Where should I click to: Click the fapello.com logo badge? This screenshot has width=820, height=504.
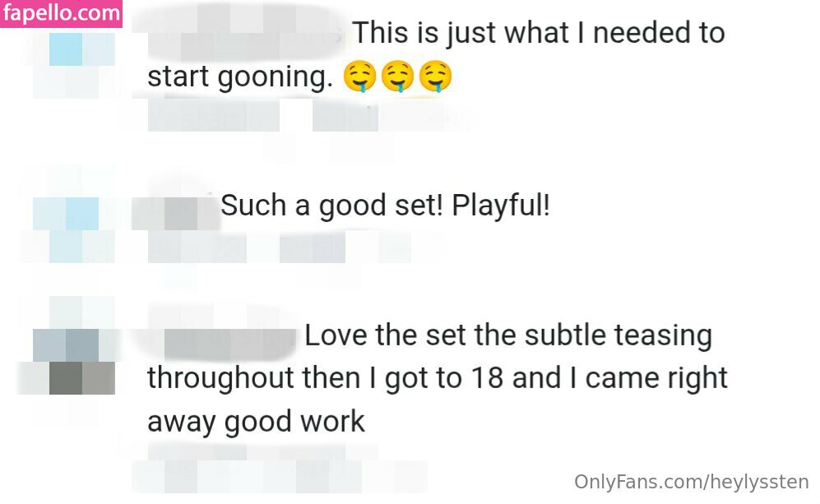pyautogui.click(x=61, y=14)
